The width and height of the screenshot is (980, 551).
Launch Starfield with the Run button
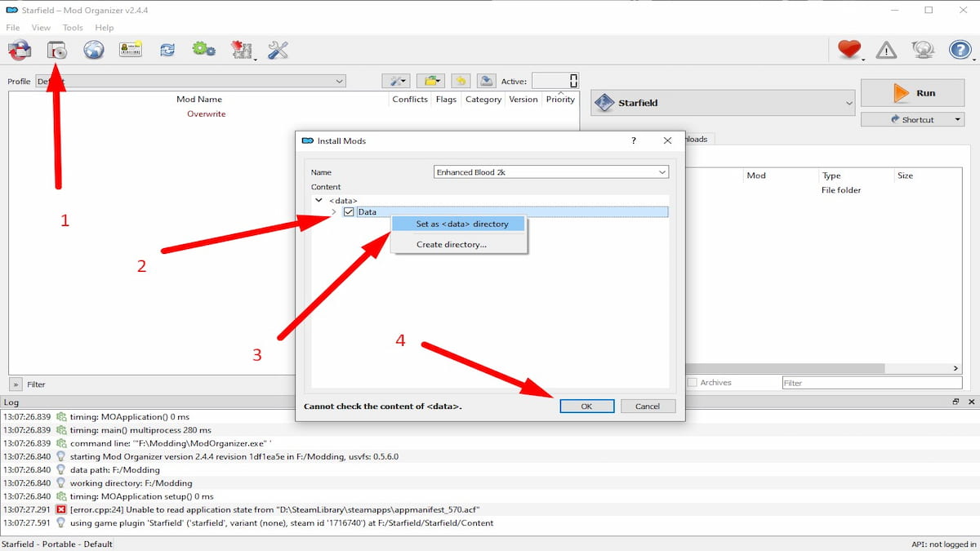(x=911, y=92)
